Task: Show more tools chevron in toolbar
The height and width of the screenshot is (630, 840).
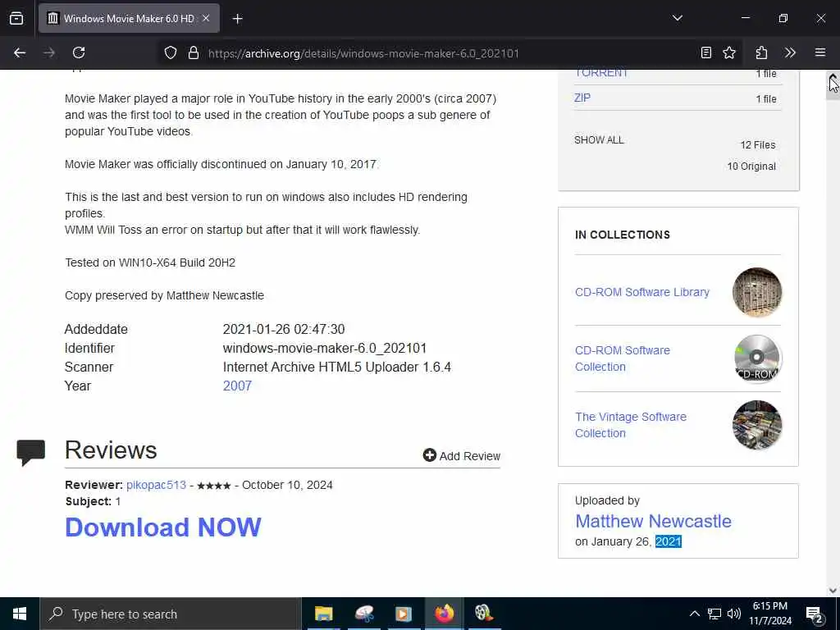Action: pos(790,52)
